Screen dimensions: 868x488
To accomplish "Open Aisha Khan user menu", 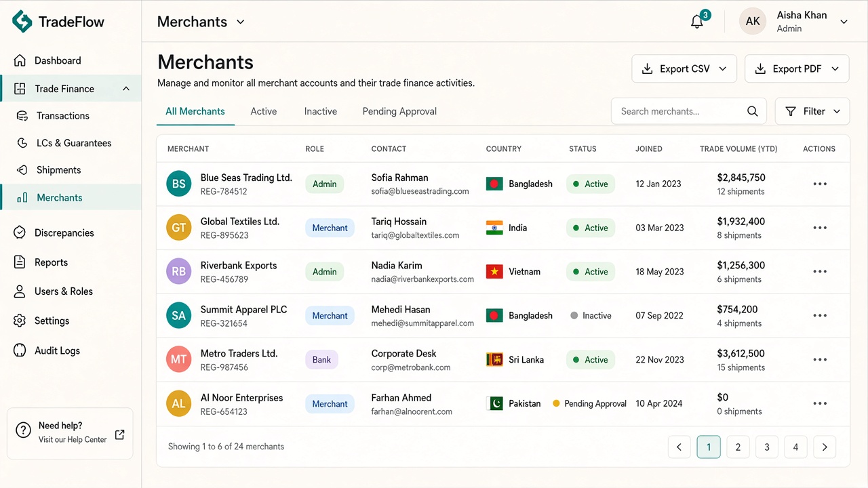I will tap(793, 22).
